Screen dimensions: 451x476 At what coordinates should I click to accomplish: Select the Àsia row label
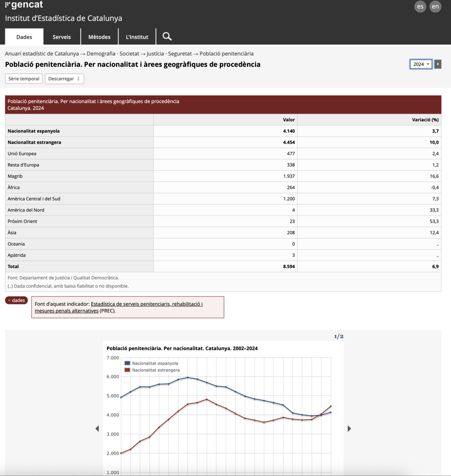coord(12,232)
